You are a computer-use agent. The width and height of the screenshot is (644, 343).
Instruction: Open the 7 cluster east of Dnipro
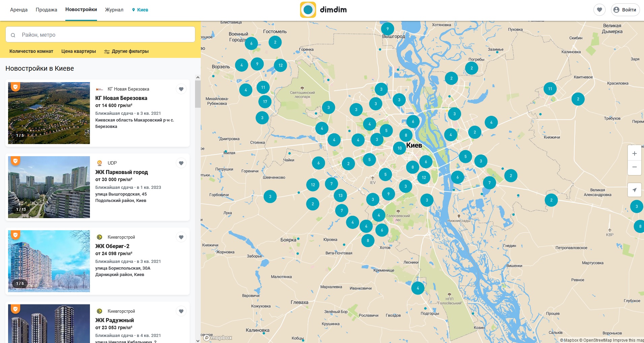click(x=489, y=183)
